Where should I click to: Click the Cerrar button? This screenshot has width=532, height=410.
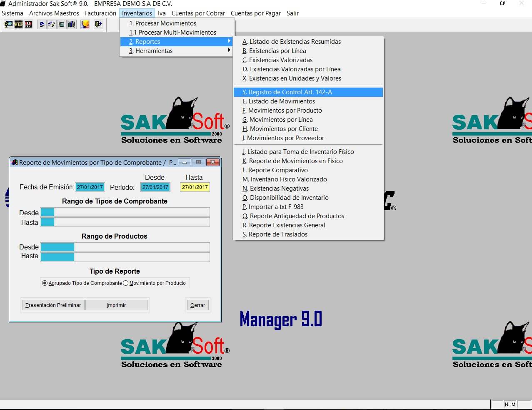pyautogui.click(x=197, y=305)
